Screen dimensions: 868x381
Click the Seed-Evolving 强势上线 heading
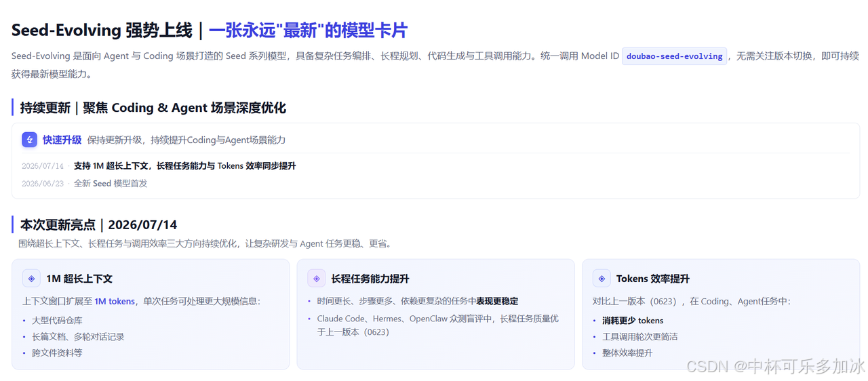click(102, 31)
